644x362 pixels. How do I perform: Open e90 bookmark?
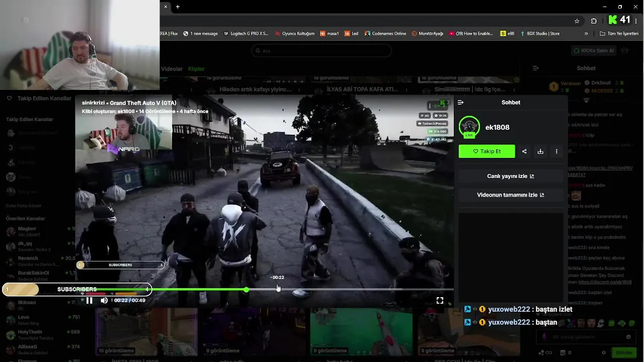pos(508,34)
